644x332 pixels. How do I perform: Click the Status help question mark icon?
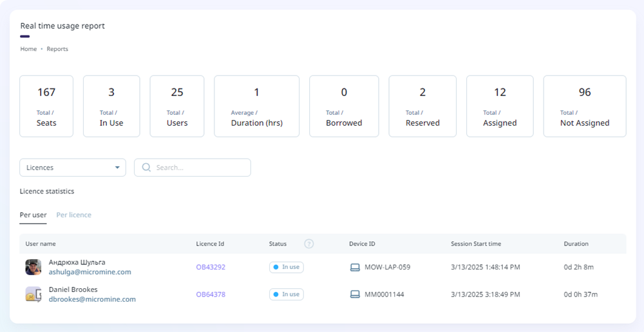(309, 244)
